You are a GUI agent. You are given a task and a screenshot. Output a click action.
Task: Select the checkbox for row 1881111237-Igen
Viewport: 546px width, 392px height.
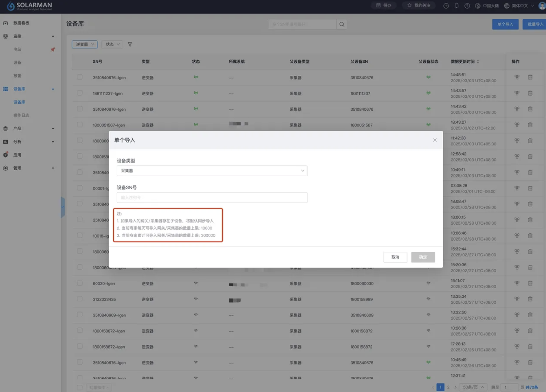click(80, 93)
